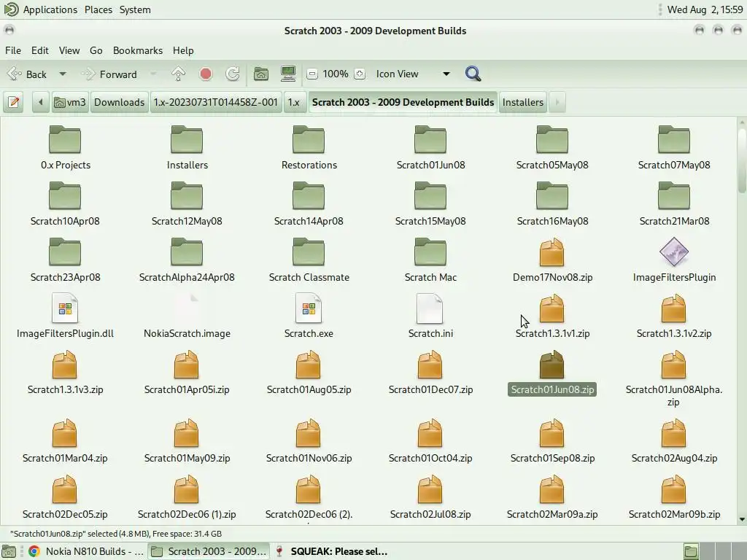
Task: Click the Show Desktop icon in taskbar
Action: click(9, 551)
